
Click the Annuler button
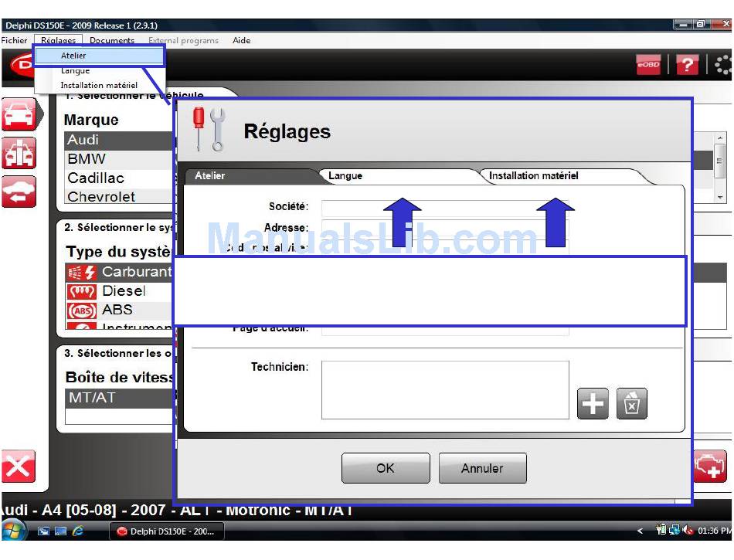tap(483, 468)
